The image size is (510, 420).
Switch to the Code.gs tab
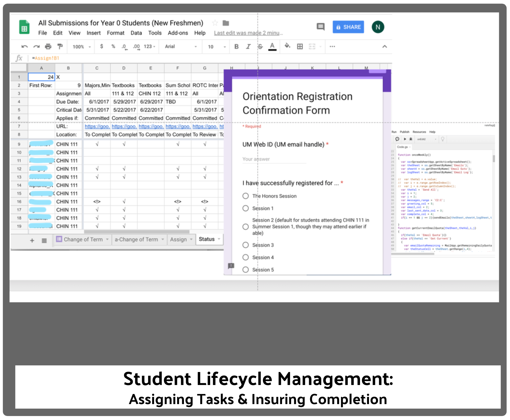coord(403,147)
